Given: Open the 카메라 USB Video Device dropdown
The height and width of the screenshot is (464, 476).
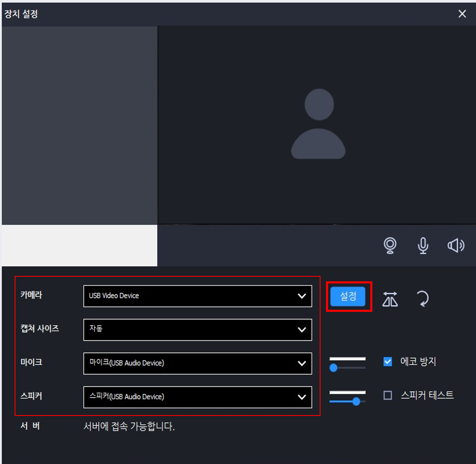Looking at the screenshot, I should (198, 296).
